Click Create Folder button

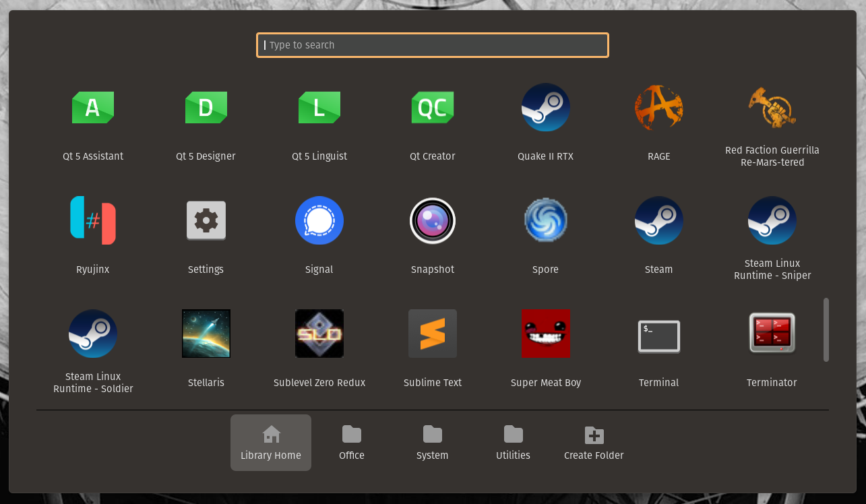pyautogui.click(x=594, y=443)
